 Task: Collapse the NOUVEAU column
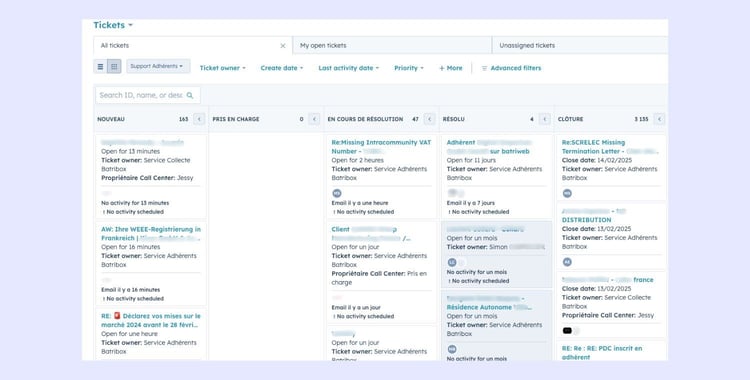pos(199,119)
